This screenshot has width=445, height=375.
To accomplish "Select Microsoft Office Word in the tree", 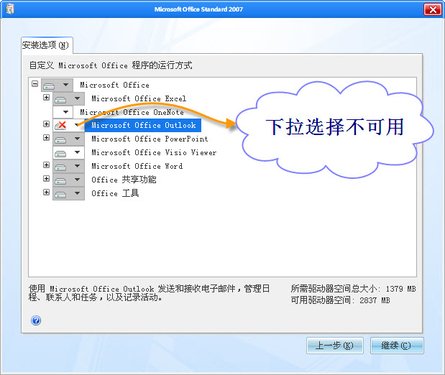I will click(x=137, y=166).
